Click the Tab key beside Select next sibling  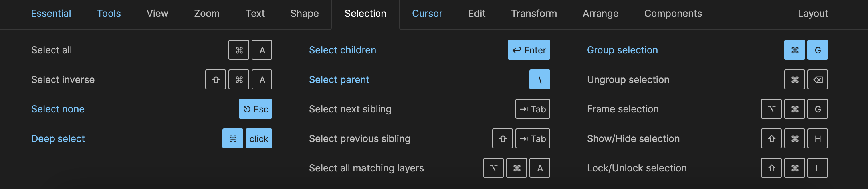click(533, 109)
